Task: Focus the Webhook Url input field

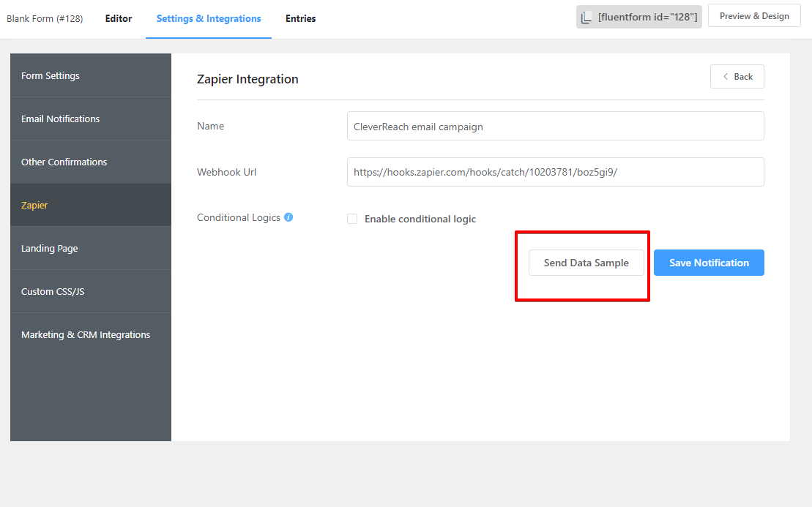Action: coord(556,172)
